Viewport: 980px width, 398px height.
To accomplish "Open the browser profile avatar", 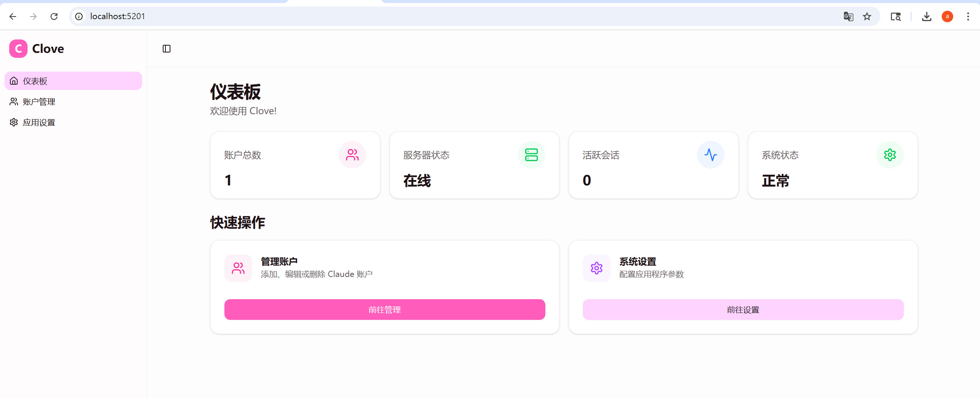I will point(947,16).
